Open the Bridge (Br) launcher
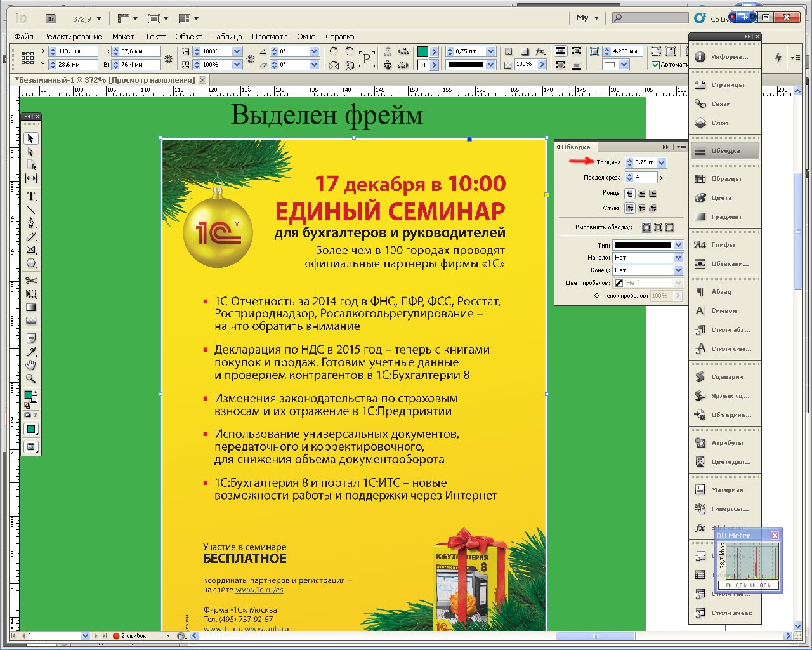This screenshot has width=812, height=650. (x=51, y=18)
